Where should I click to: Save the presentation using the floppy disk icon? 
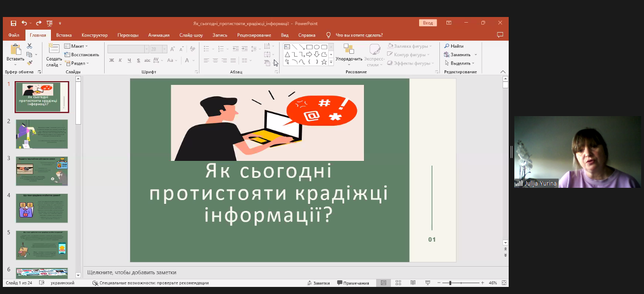coord(13,23)
